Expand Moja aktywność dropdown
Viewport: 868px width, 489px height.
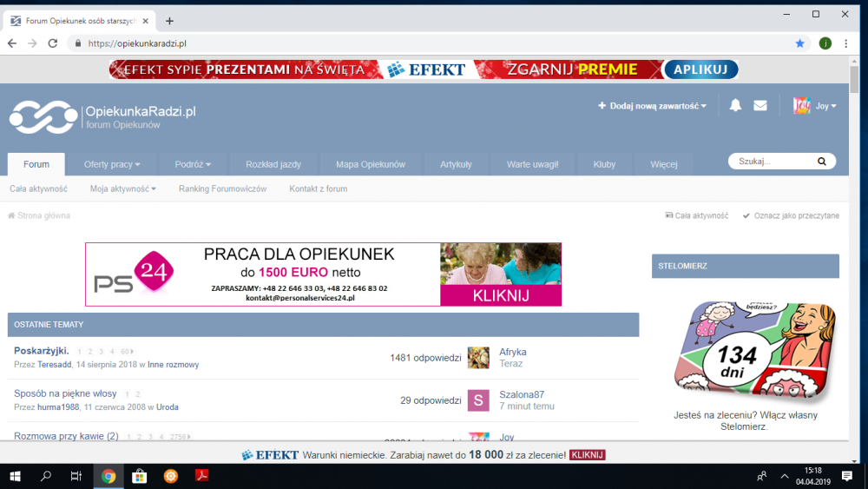pos(123,188)
